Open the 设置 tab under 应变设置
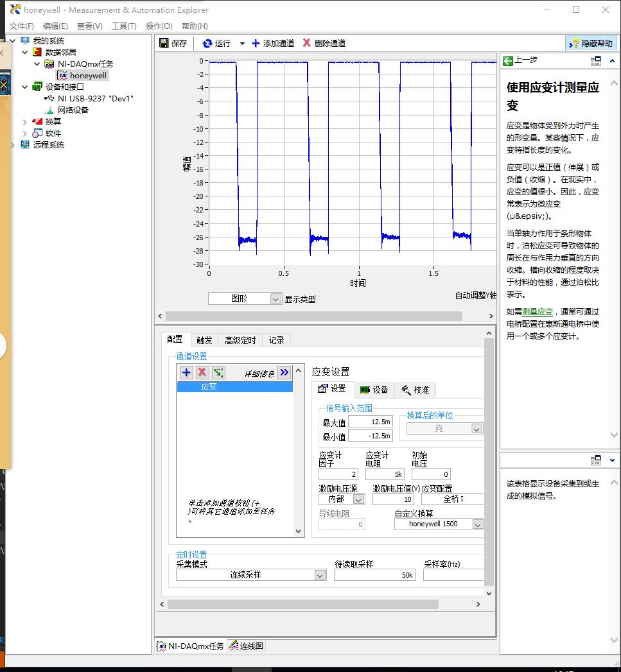The image size is (621, 672). (x=332, y=389)
